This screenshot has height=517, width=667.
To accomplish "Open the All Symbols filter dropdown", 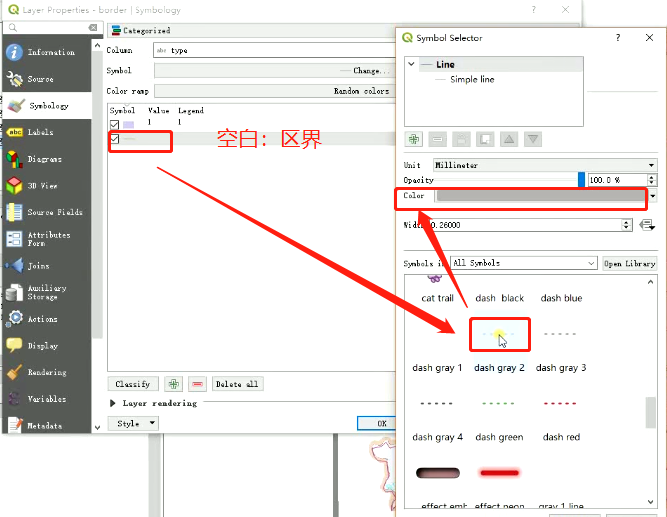I will pyautogui.click(x=523, y=263).
